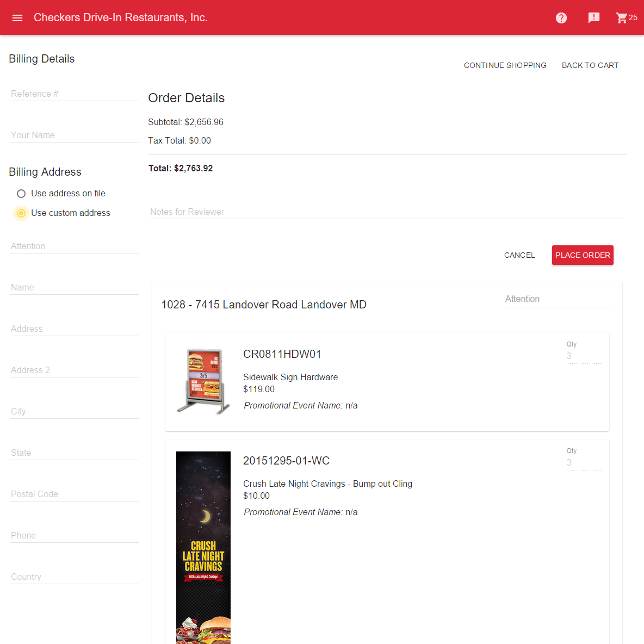Viewport: 644px width, 644px height.
Task: Open the help question mark icon
Action: (x=561, y=17)
